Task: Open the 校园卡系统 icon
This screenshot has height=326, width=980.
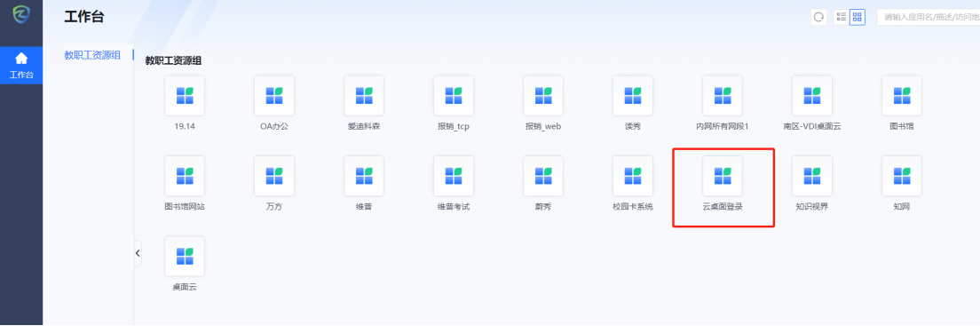Action: tap(633, 176)
